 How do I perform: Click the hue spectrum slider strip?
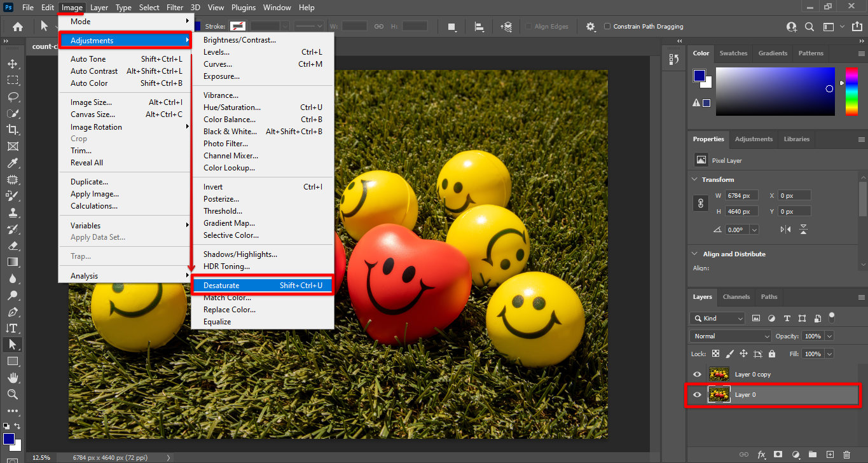point(851,92)
